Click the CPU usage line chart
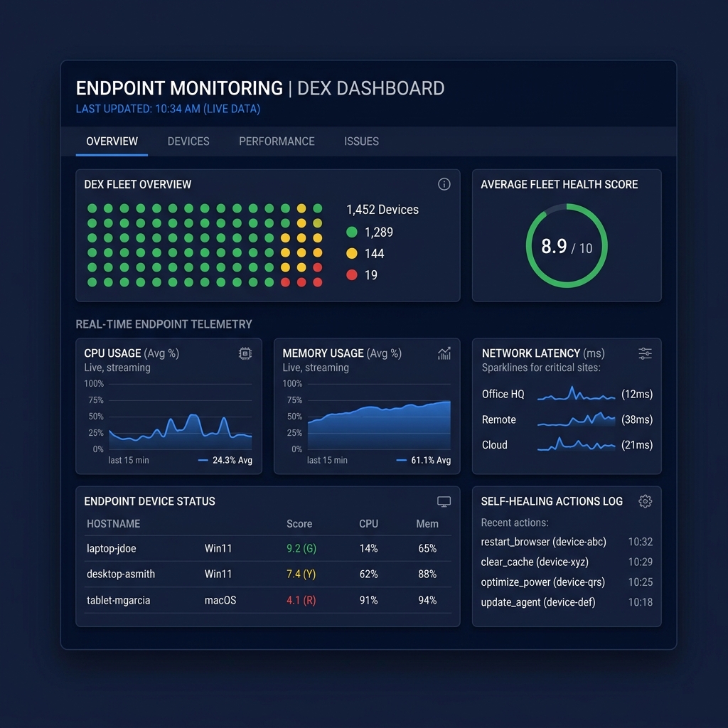The image size is (728, 728). click(x=180, y=417)
